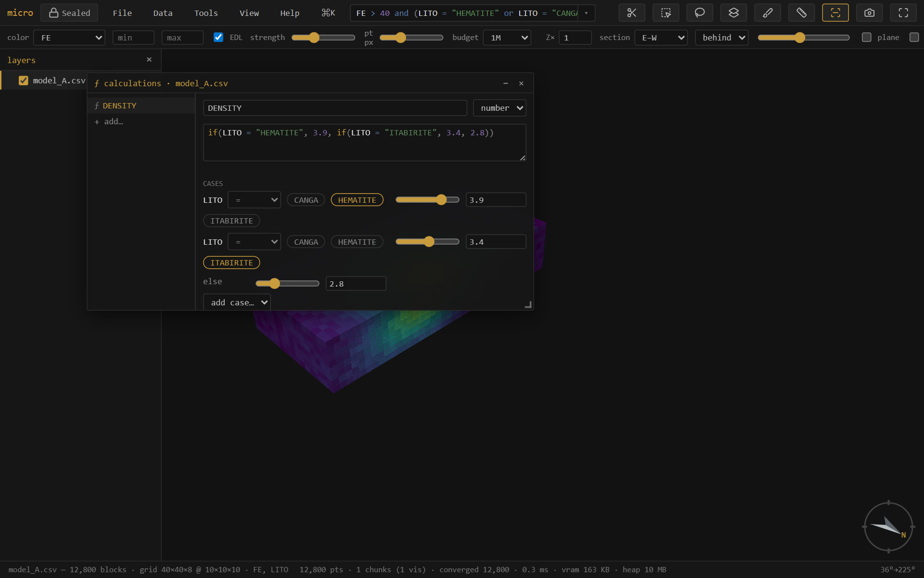Click the formula expression text area
Image resolution: width=924 pixels, height=578 pixels.
point(365,143)
